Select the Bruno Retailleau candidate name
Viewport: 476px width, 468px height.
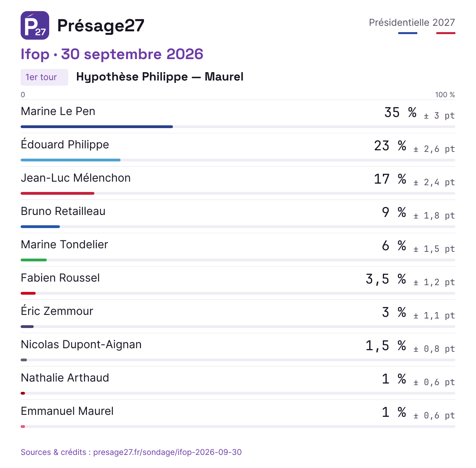point(63,211)
